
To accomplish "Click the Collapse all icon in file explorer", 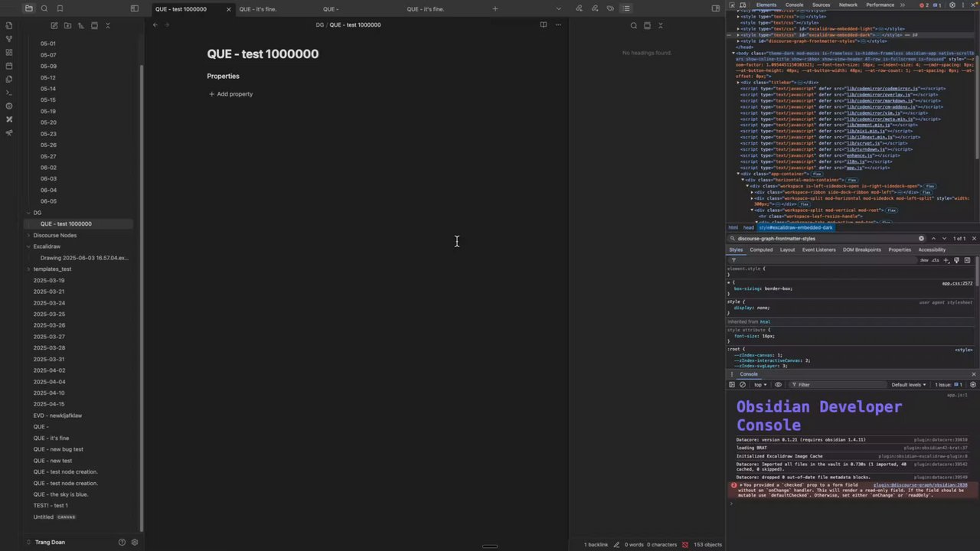I will (x=108, y=25).
